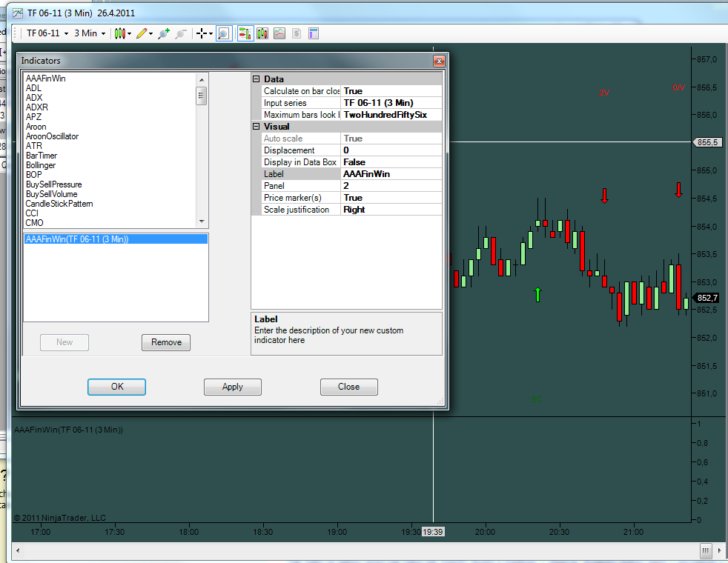This screenshot has height=563, width=728.
Task: Select applied AAAFinWin(TF 06-11 (3 Min)) entry
Action: coord(116,239)
